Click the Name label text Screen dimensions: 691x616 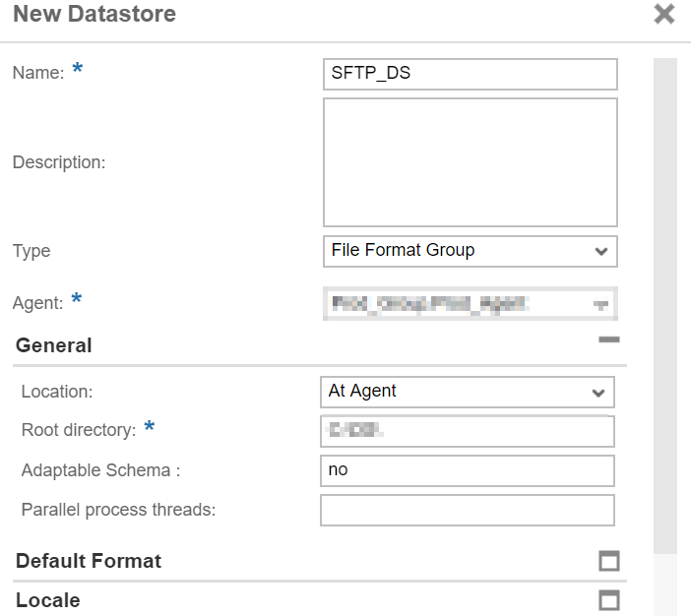37,73
